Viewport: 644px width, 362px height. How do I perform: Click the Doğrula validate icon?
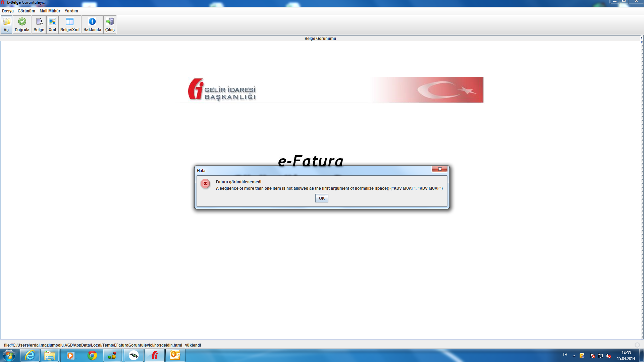pyautogui.click(x=22, y=24)
